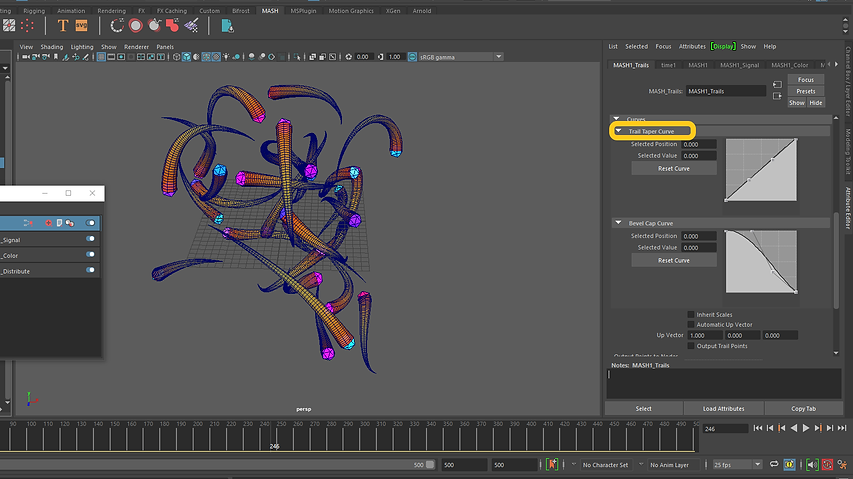Click the orange set key bookmark icon

pyautogui.click(x=552, y=464)
